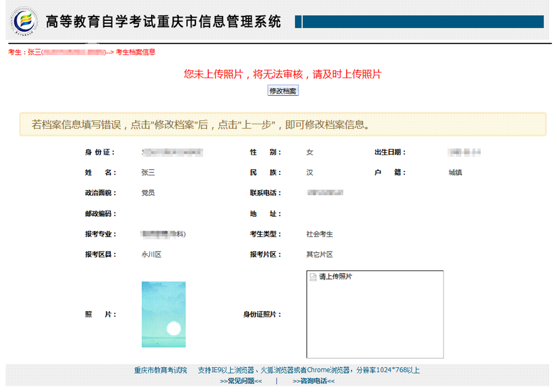Open the 咨询电话 link
The image size is (557, 392).
click(314, 381)
